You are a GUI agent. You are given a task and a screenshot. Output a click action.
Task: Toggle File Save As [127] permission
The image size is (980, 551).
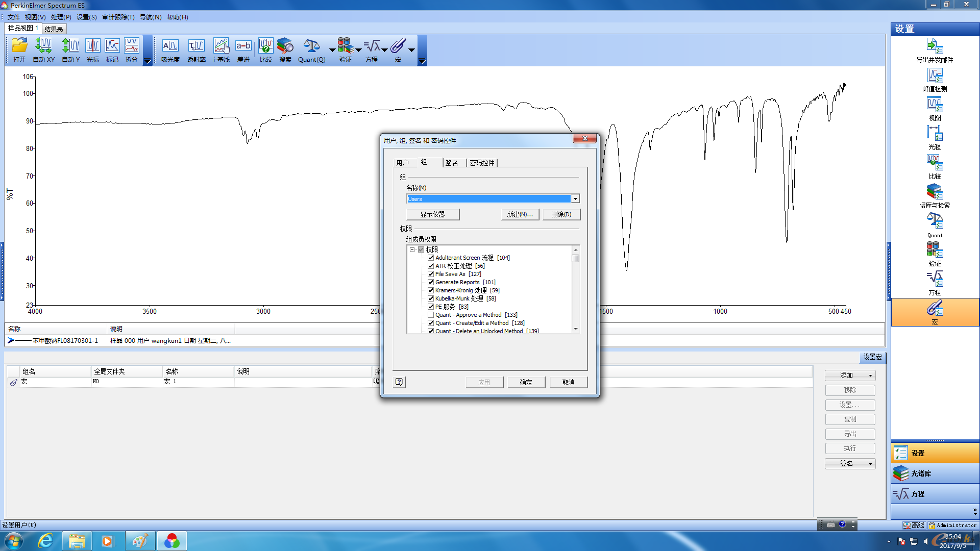coord(431,274)
